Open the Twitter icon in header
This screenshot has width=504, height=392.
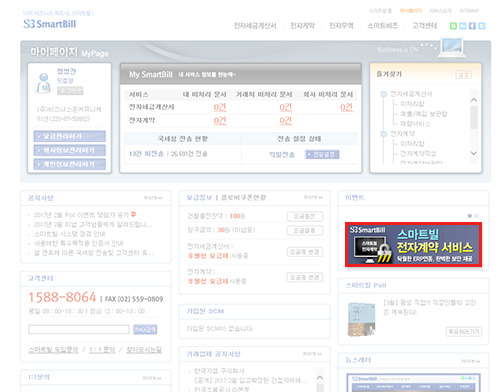482,26
